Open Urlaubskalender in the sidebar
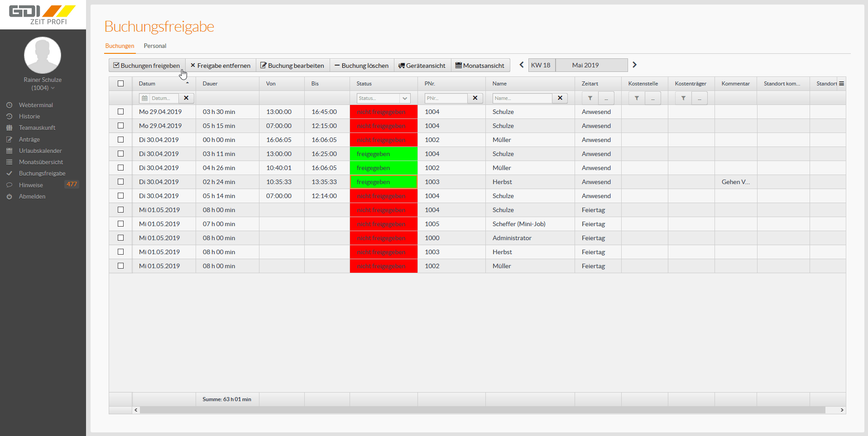This screenshot has width=868, height=436. 40,151
